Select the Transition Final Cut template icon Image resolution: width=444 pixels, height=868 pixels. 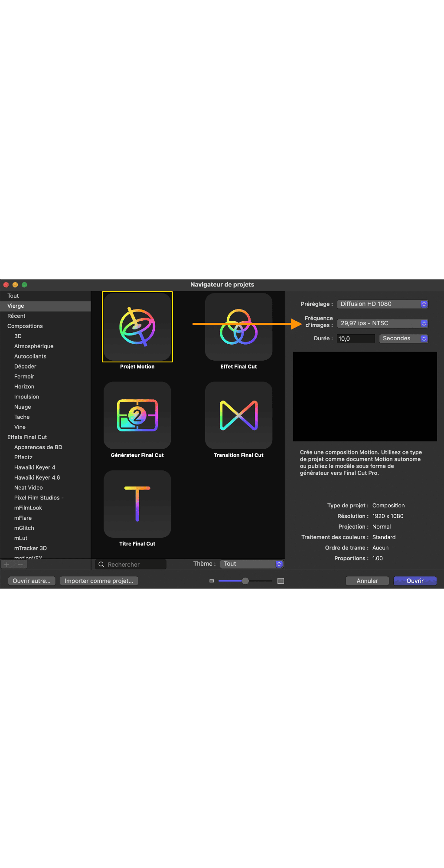[239, 415]
